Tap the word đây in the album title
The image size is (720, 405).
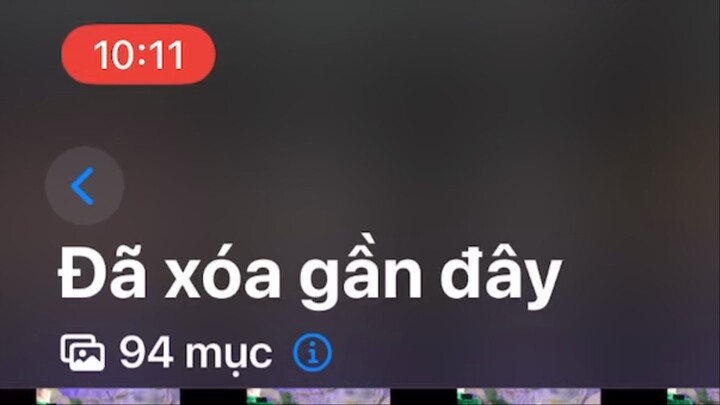(501, 277)
